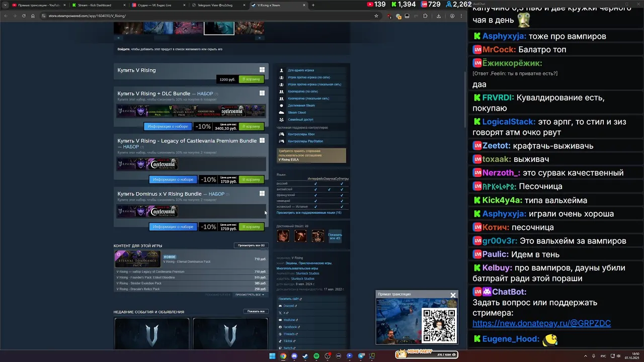This screenshot has height=362, width=644.
Task: Open the donatepay.ru link in chat
Action: coord(541,323)
